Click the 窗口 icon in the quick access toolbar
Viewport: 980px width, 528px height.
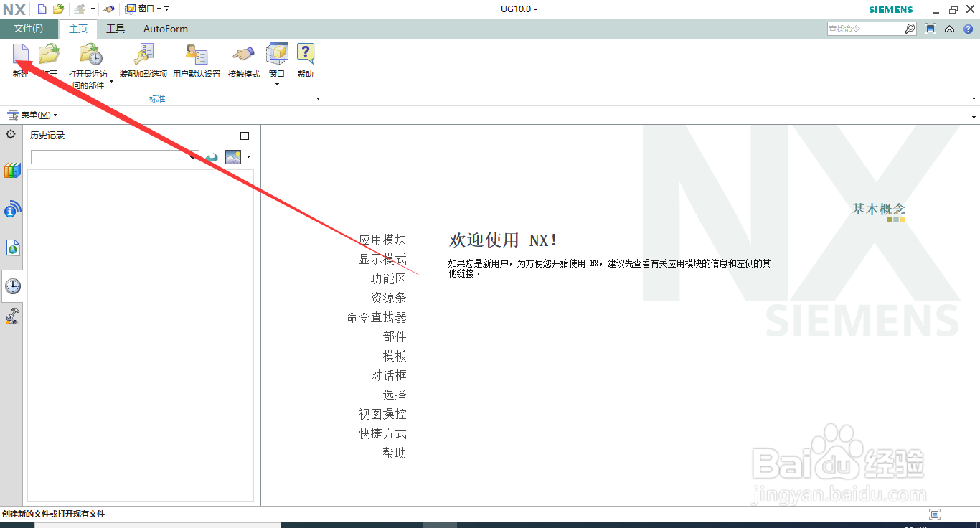[x=131, y=9]
